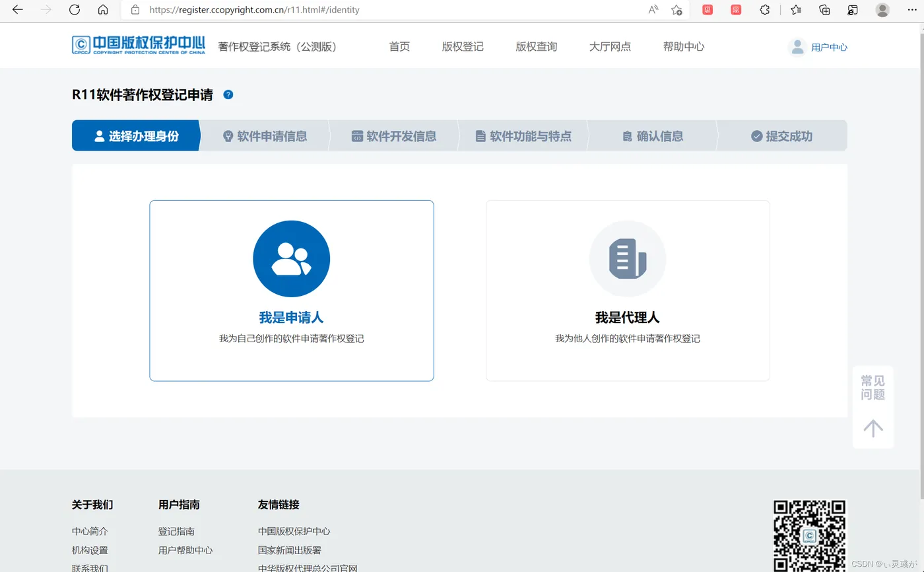The height and width of the screenshot is (572, 924).
Task: Open the 登记指南 footer link
Action: (176, 531)
